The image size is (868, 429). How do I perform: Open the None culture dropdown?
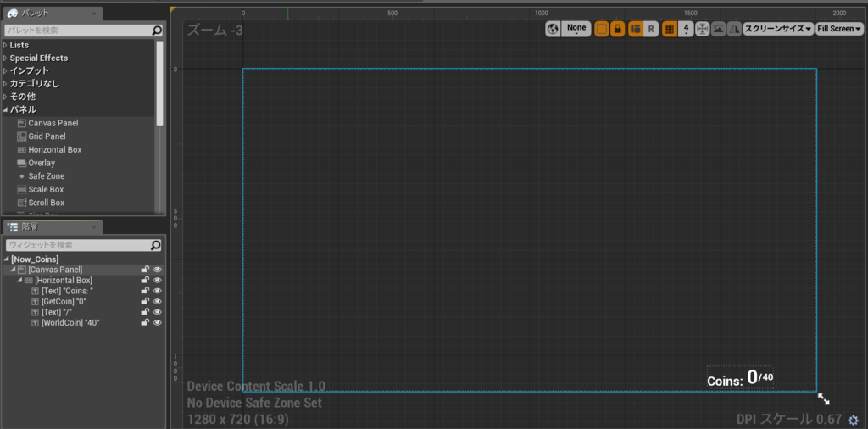point(576,29)
